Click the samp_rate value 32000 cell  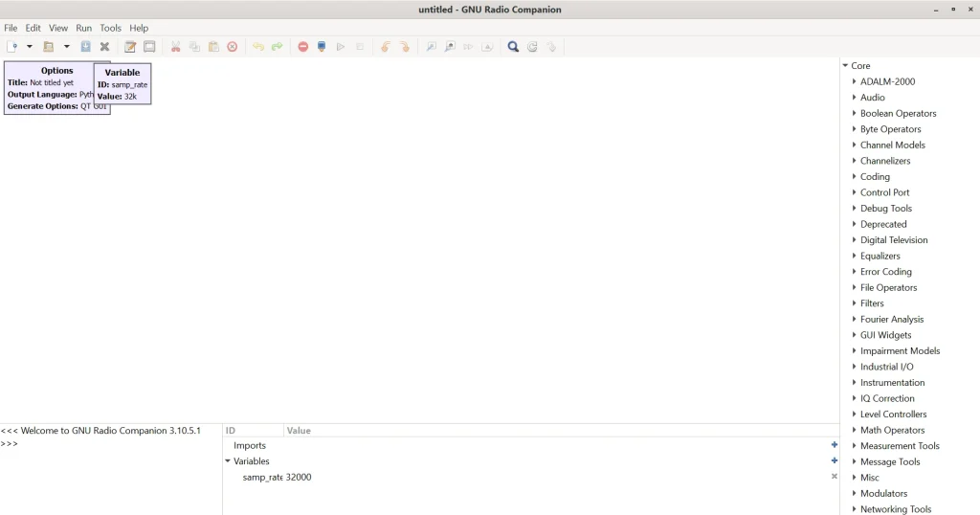click(x=299, y=477)
